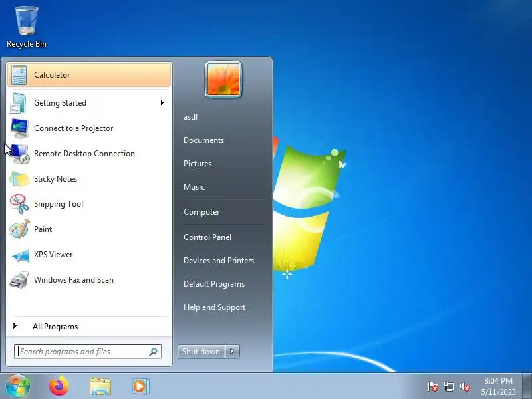This screenshot has width=532, height=399.
Task: Click the Paint palette icon
Action: click(19, 229)
